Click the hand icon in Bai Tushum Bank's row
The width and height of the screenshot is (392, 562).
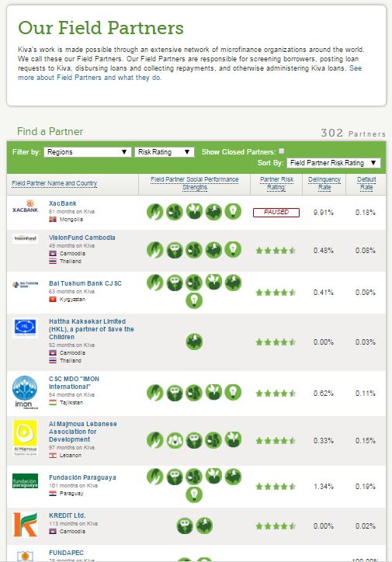154,283
